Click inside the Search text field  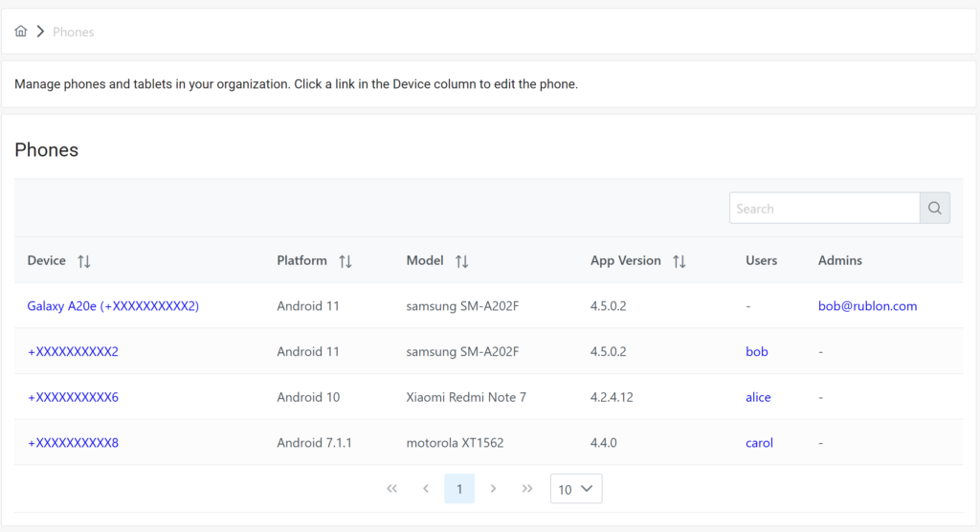(x=823, y=208)
